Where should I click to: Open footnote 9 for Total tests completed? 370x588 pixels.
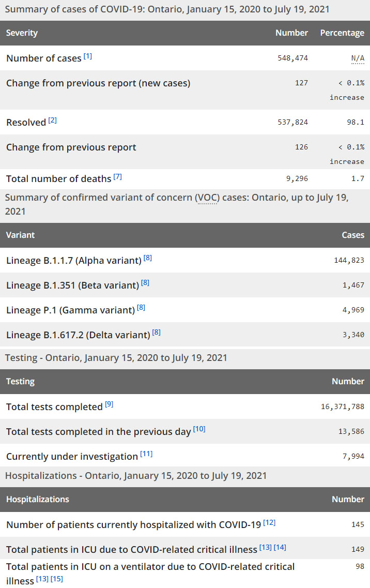click(109, 404)
